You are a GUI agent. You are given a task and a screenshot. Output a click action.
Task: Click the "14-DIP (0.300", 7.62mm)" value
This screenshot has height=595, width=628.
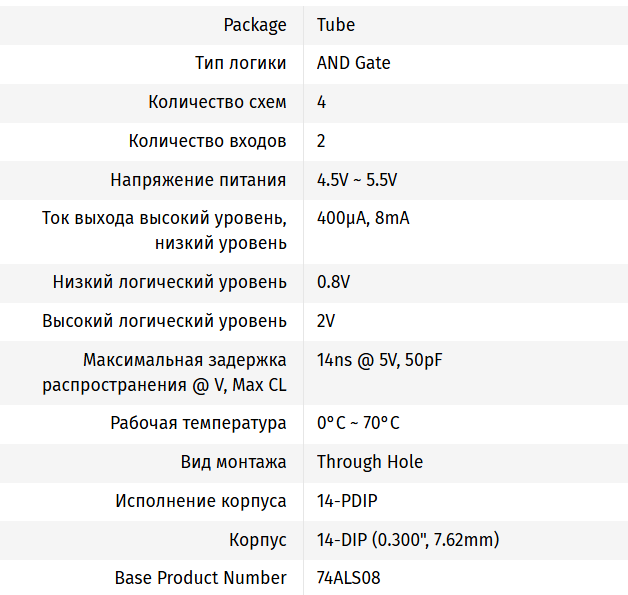tap(408, 540)
